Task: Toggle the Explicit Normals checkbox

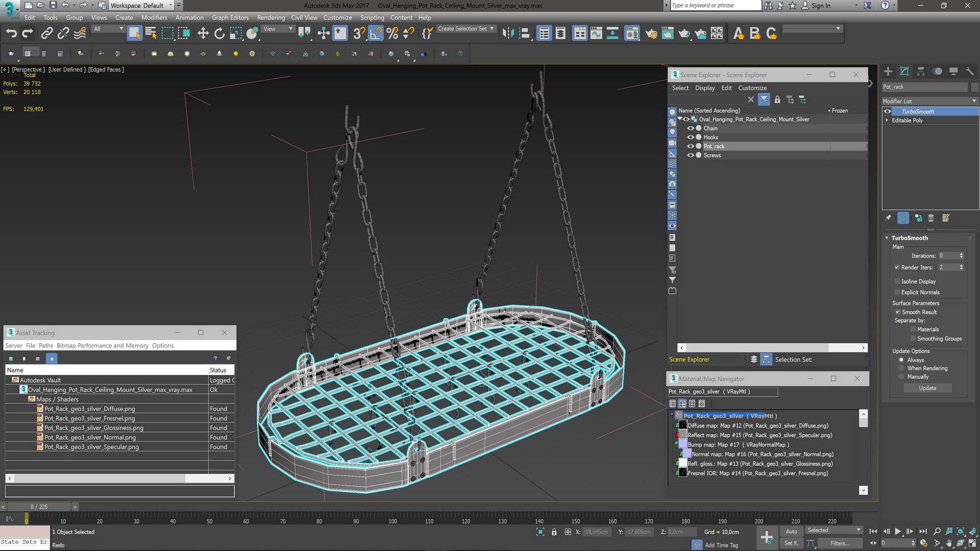Action: pos(897,292)
